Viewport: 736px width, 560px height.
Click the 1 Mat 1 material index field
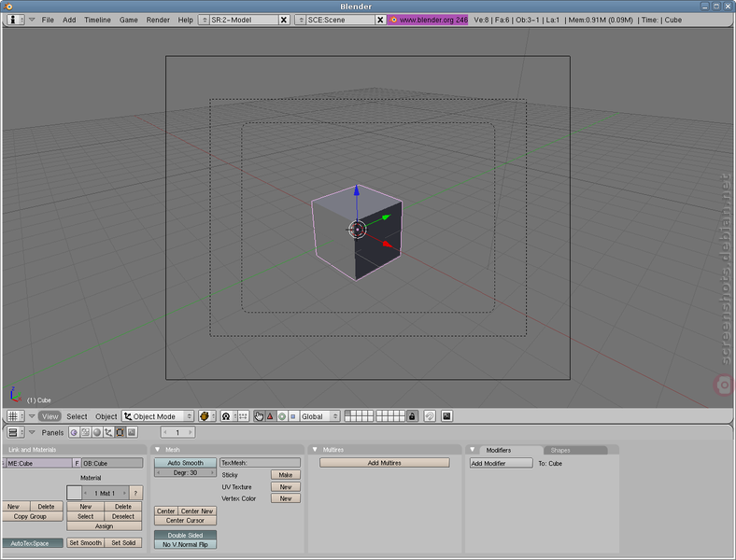coord(106,493)
